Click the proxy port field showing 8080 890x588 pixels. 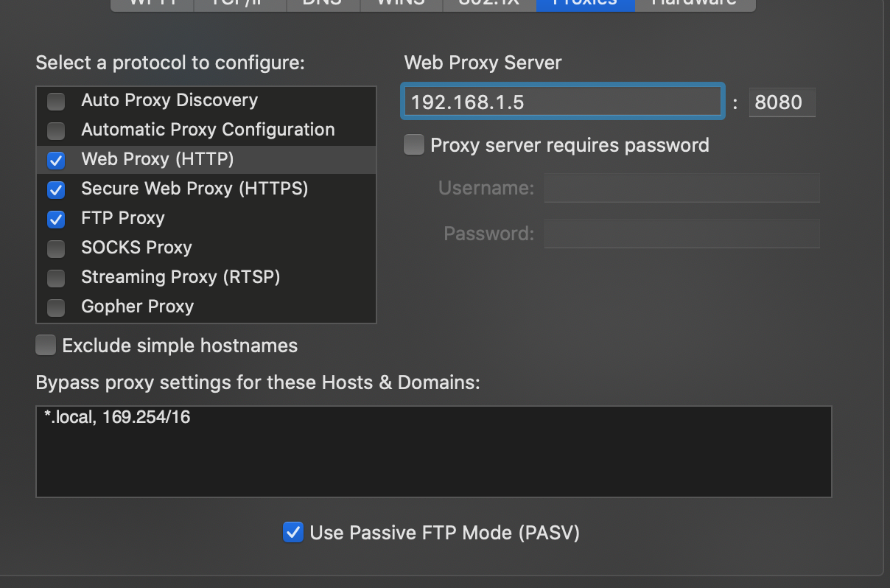tap(782, 102)
